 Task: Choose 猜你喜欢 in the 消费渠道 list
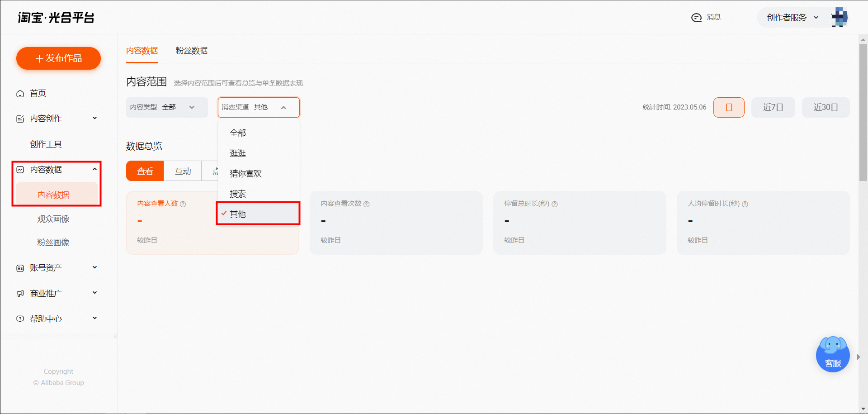tap(259, 174)
